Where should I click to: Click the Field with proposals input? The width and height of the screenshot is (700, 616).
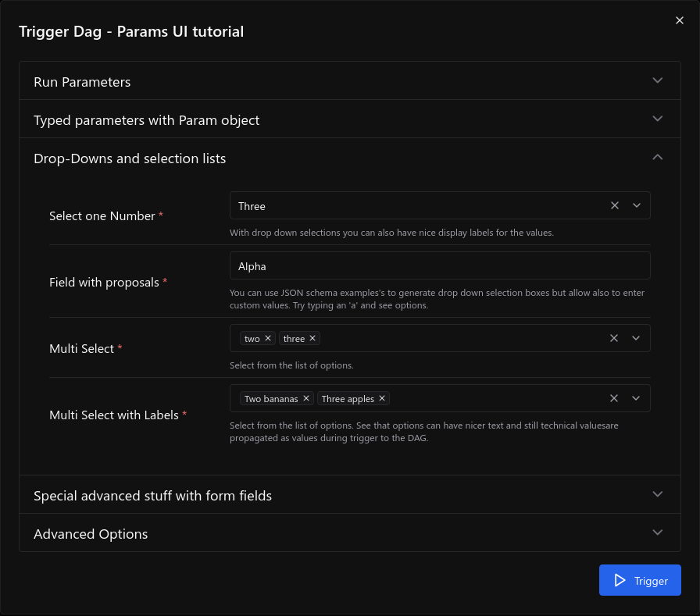click(440, 265)
